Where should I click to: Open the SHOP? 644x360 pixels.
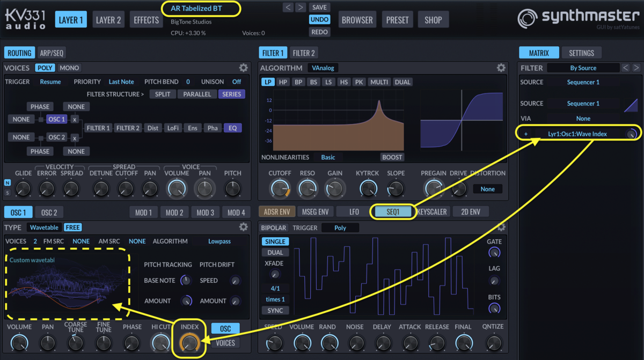point(433,20)
